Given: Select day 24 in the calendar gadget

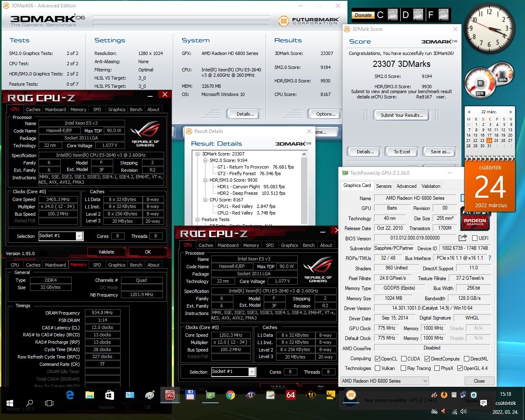Looking at the screenshot, I should pos(489,140).
